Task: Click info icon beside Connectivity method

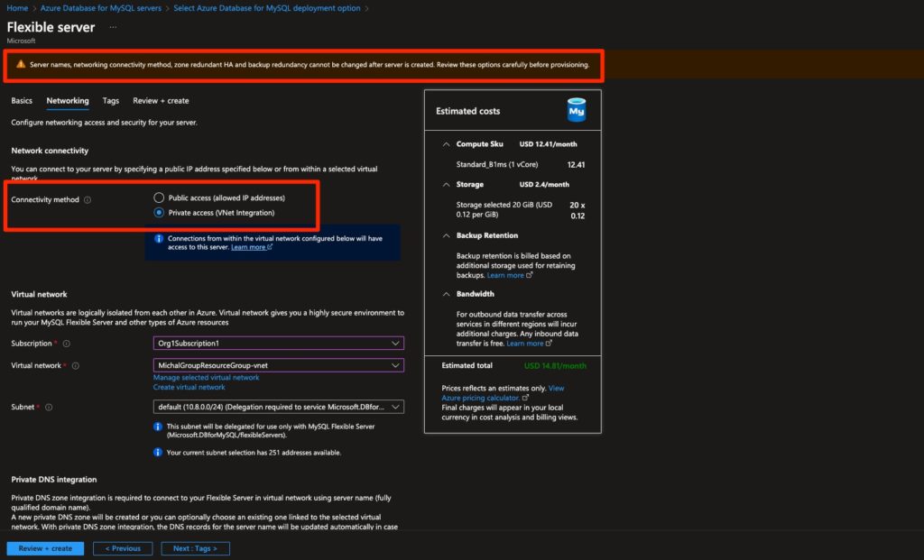Action: 88,199
